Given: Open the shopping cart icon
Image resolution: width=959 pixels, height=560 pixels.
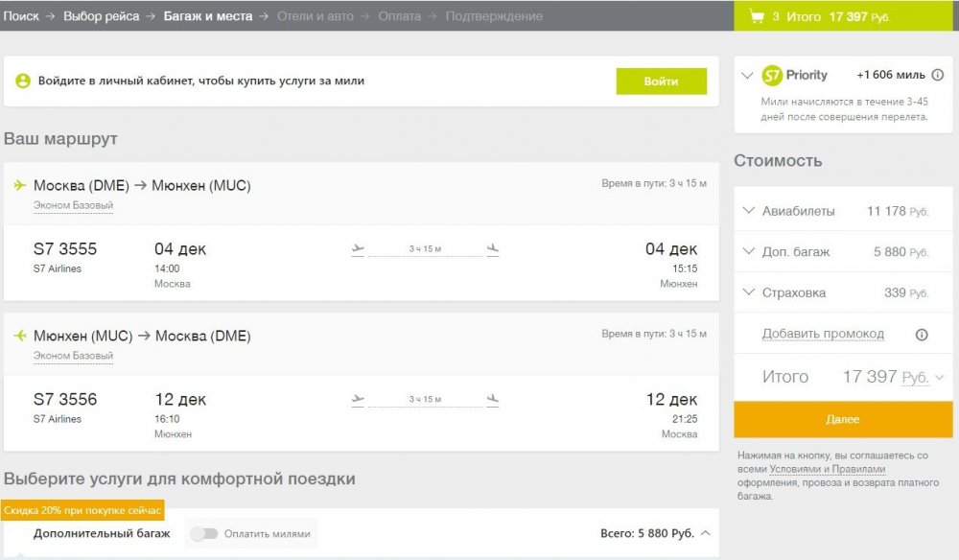Looking at the screenshot, I should point(757,16).
